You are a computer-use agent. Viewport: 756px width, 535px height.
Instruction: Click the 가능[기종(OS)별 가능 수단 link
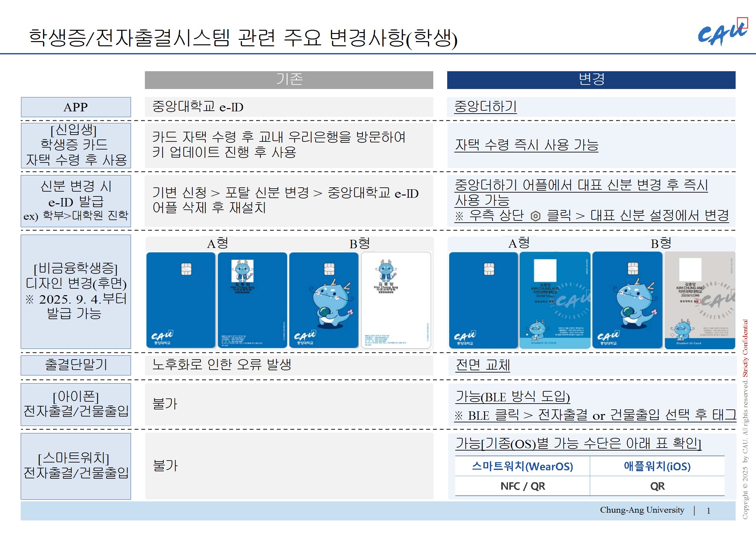[578, 443]
